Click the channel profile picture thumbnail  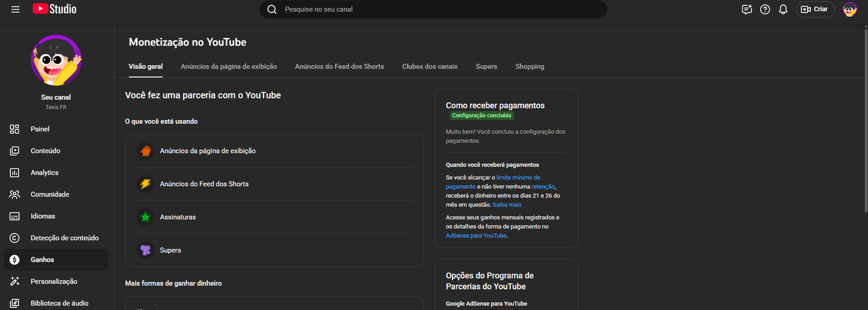tap(56, 60)
